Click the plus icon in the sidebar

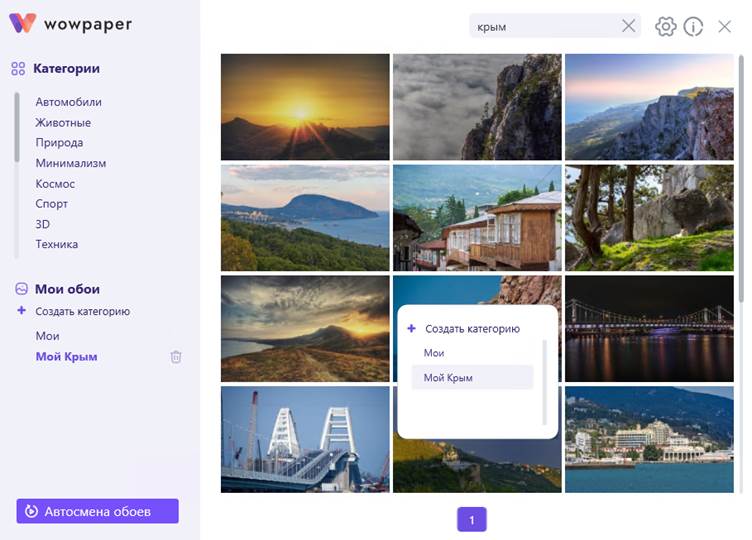(22, 311)
